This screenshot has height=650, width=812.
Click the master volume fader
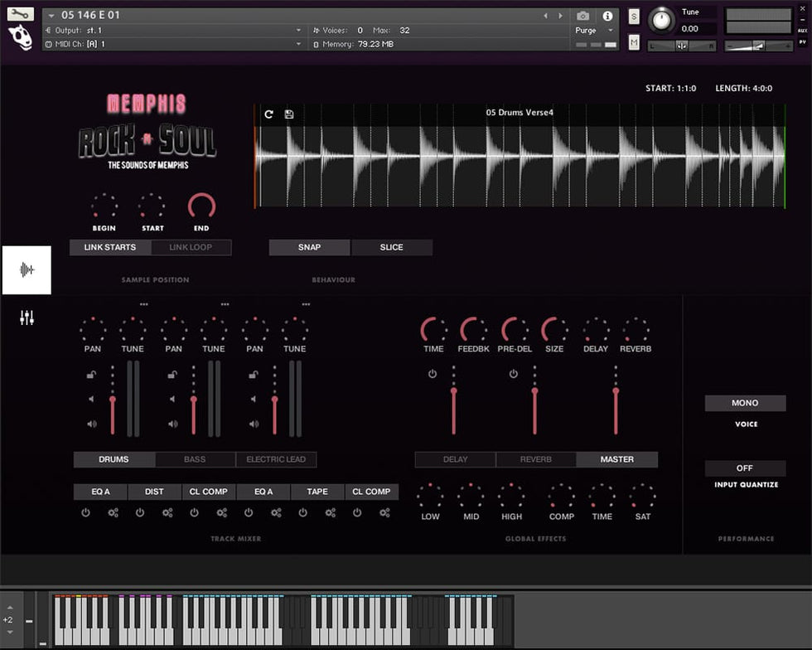coord(616,406)
